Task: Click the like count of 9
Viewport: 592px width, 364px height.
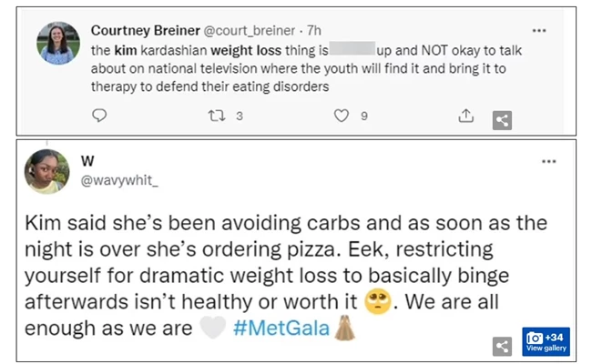Action: click(363, 116)
